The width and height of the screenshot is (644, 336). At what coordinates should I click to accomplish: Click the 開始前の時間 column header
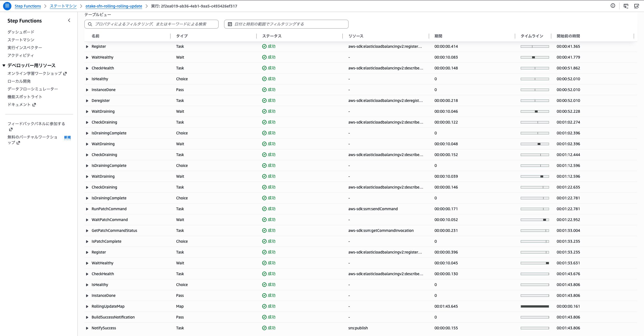[568, 36]
